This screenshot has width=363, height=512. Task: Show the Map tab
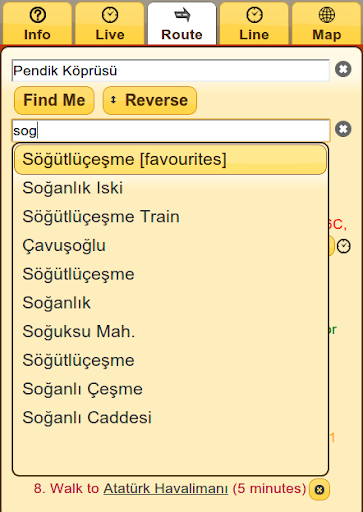327,23
